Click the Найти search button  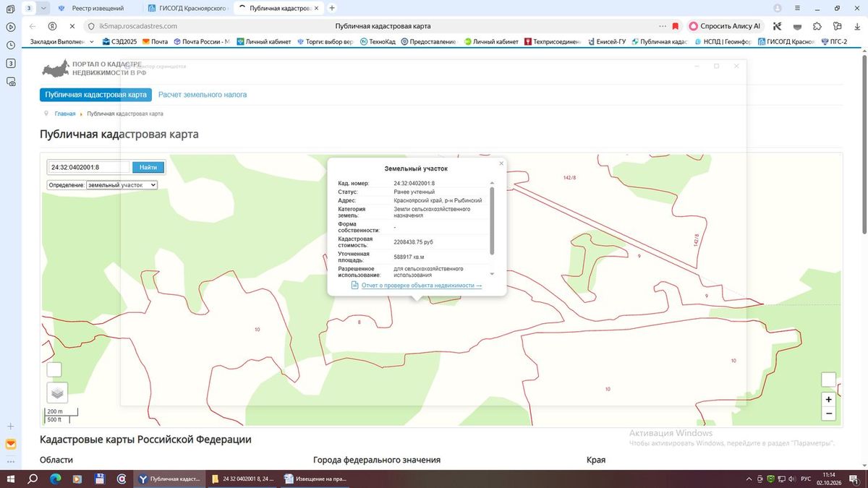point(148,167)
